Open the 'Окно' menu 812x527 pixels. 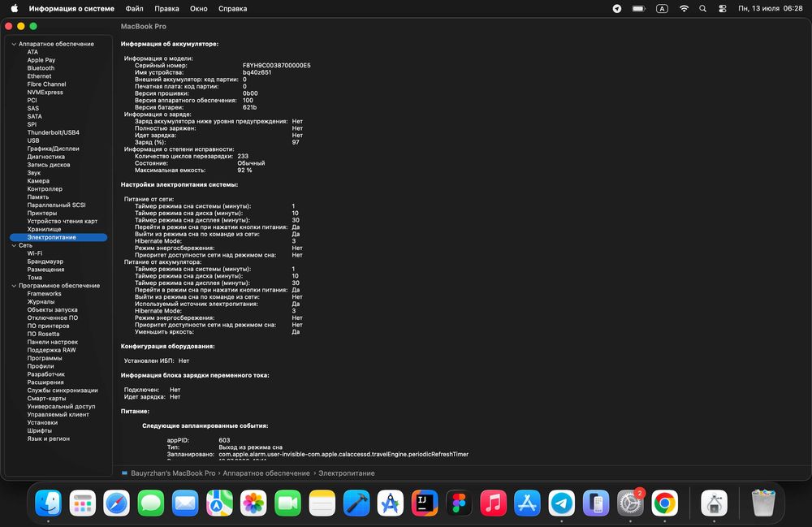[198, 8]
